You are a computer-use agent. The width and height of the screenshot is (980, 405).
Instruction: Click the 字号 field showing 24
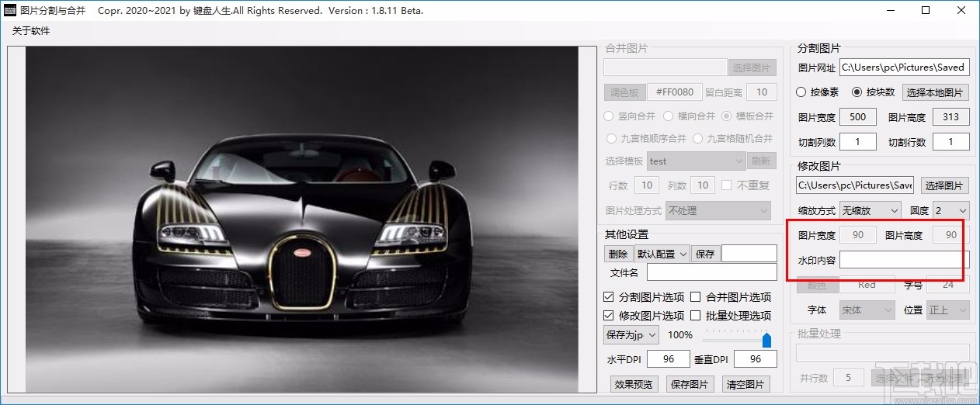click(948, 285)
